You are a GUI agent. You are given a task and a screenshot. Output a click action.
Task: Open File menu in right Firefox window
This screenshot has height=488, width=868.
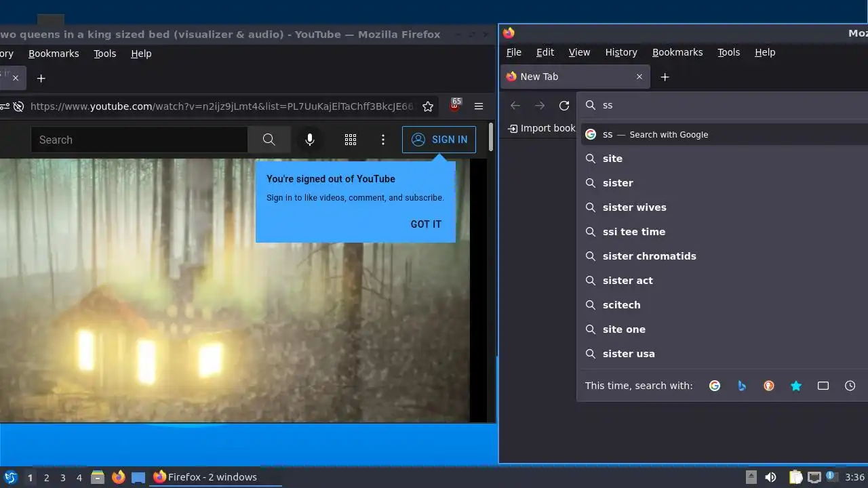514,52
